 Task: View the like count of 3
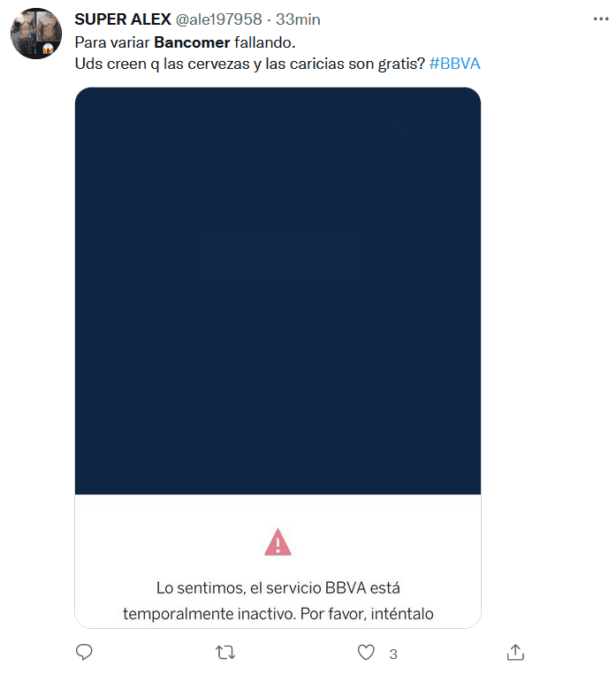pos(393,654)
